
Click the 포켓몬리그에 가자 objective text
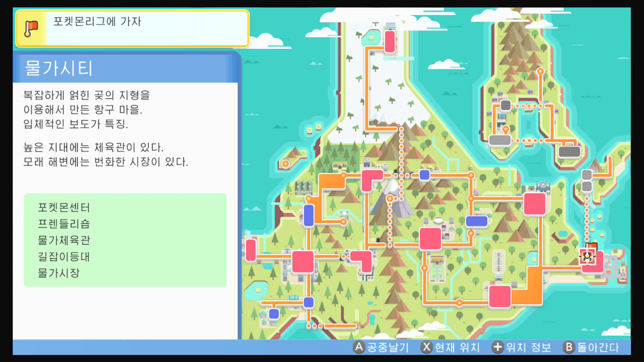coord(97,21)
